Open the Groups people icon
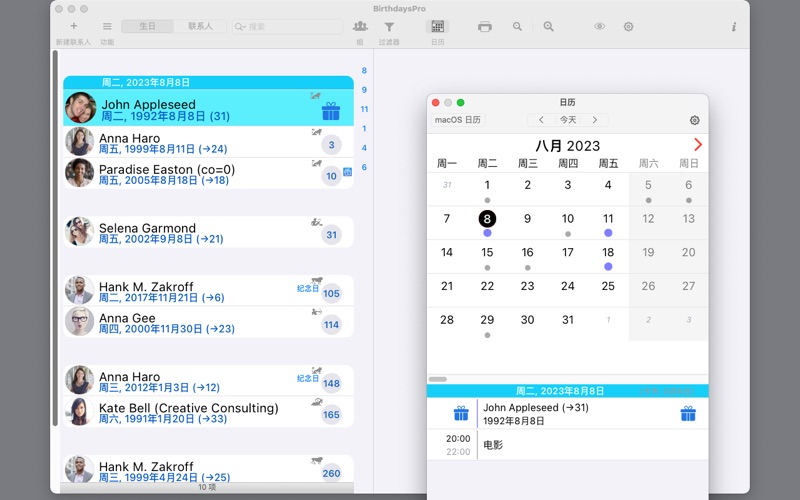Screen dimensions: 800x500 point(360,27)
